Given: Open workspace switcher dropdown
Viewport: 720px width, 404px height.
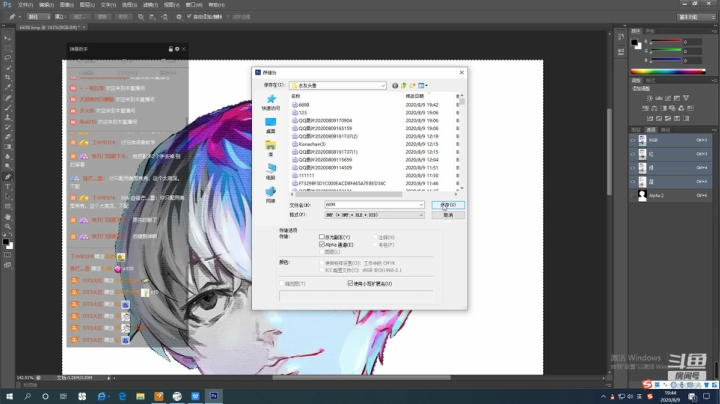Looking at the screenshot, I should 697,17.
